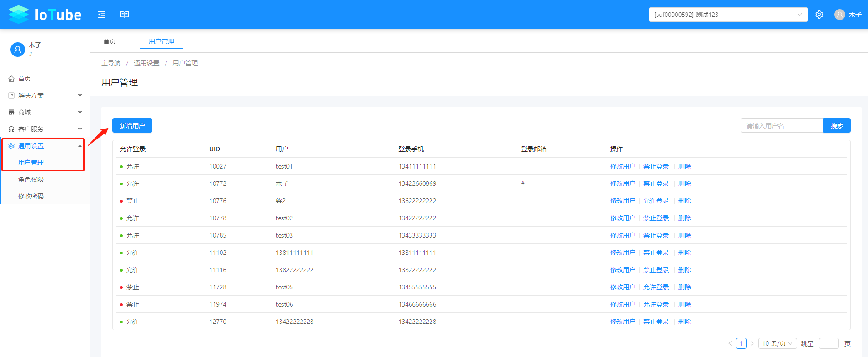Click the IoTube logo
Viewport: 868px width, 357px height.
point(45,15)
